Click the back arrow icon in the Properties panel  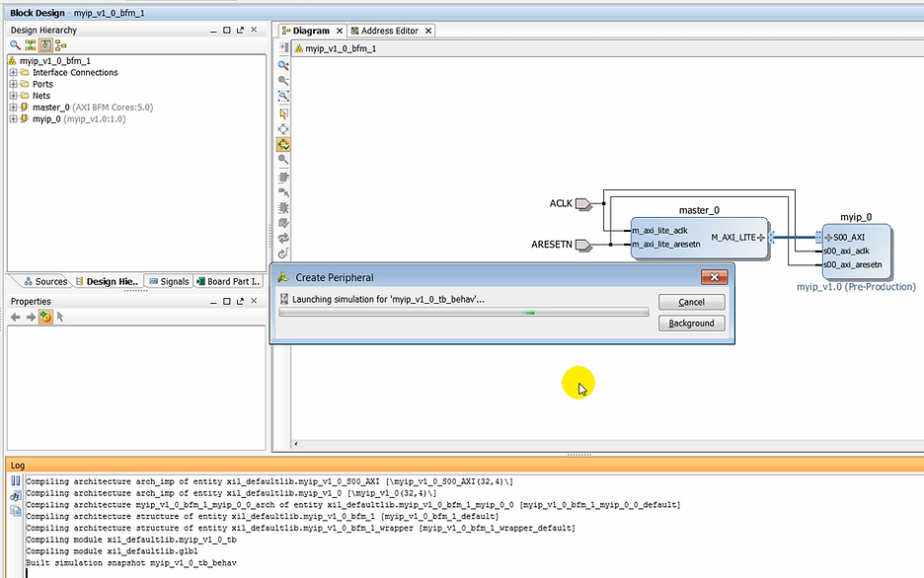14,318
